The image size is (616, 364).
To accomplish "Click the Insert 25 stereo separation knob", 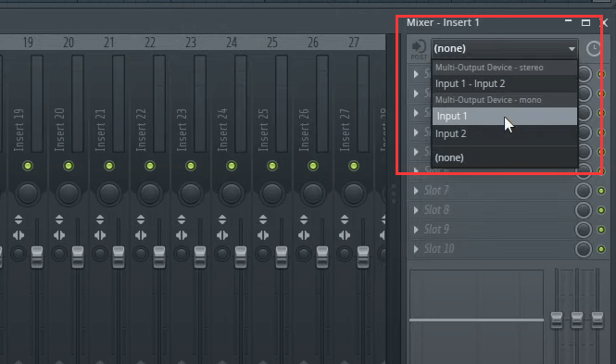I will point(263,254).
